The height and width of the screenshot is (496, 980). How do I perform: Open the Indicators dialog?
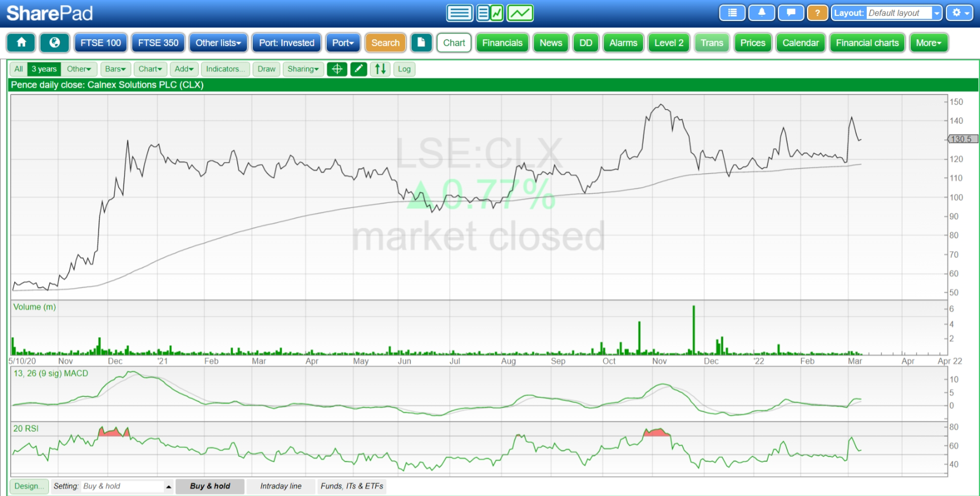(225, 69)
